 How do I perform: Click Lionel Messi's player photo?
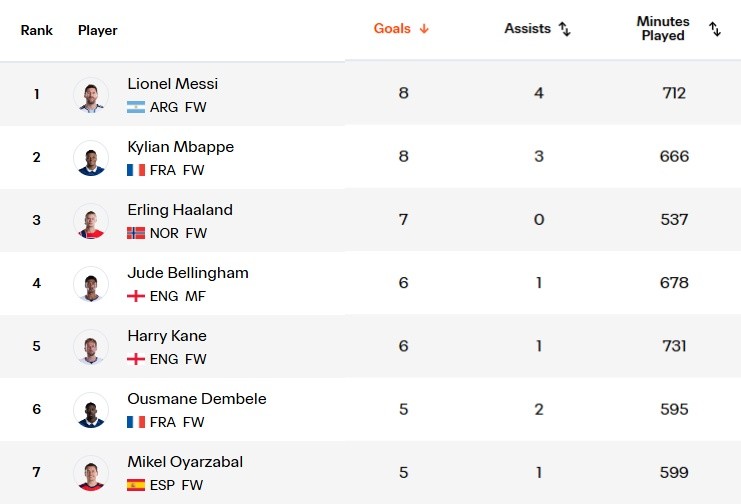[x=91, y=95]
